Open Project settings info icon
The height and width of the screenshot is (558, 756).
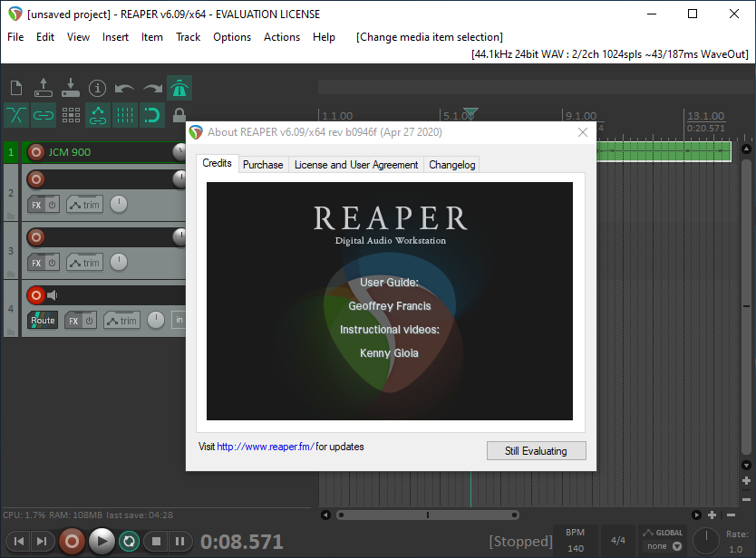[x=97, y=88]
